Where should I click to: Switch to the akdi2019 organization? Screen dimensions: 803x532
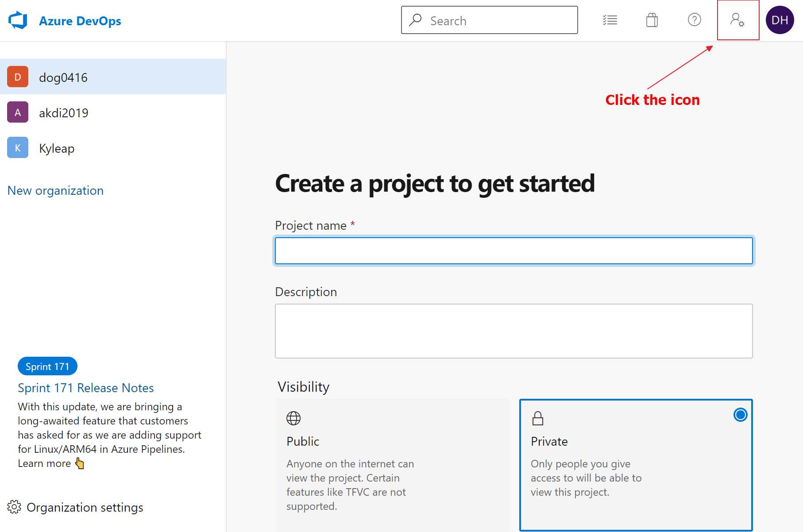click(x=63, y=112)
